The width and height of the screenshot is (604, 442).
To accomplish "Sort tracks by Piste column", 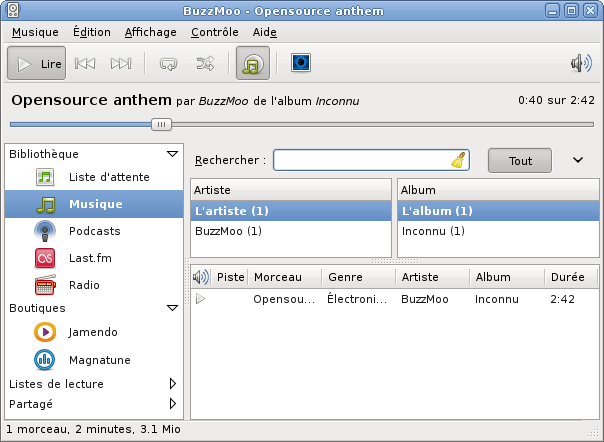I will click(230, 277).
